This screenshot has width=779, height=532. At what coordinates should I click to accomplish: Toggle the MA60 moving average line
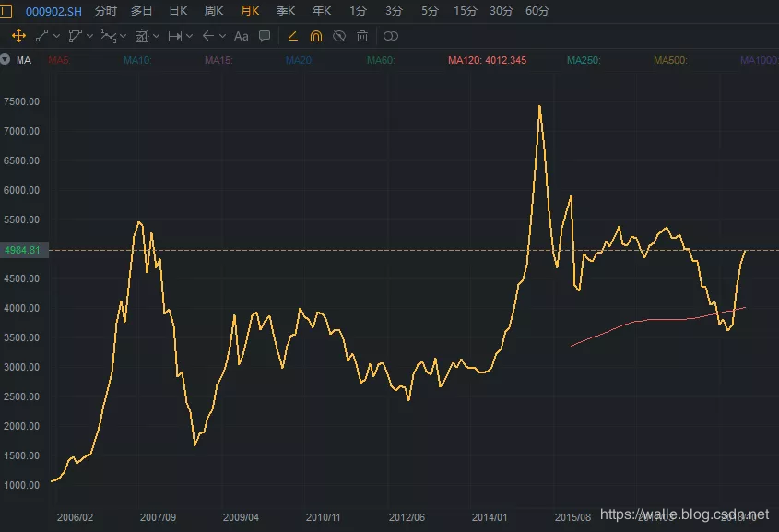381,60
